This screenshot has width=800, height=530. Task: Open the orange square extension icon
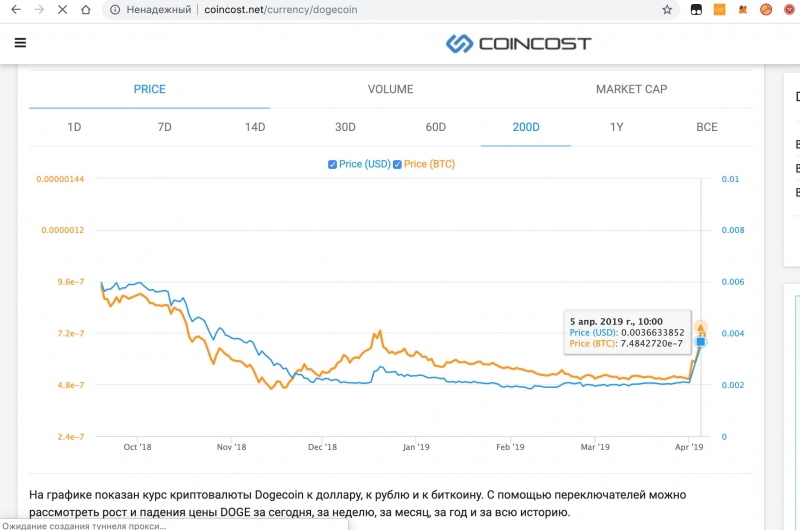719,10
